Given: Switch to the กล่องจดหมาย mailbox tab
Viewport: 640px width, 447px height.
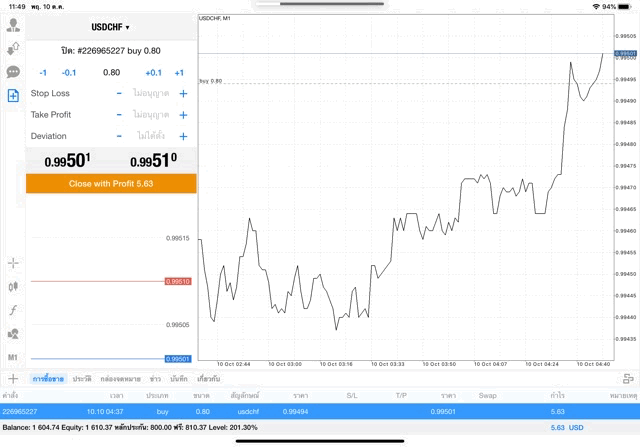Looking at the screenshot, I should coord(120,379).
